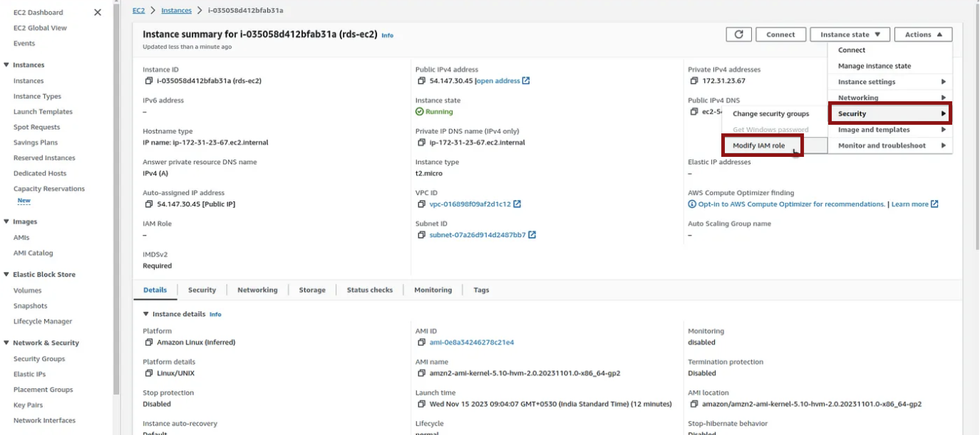Collapse the Network & Security section
980x435 pixels.
(x=6, y=343)
